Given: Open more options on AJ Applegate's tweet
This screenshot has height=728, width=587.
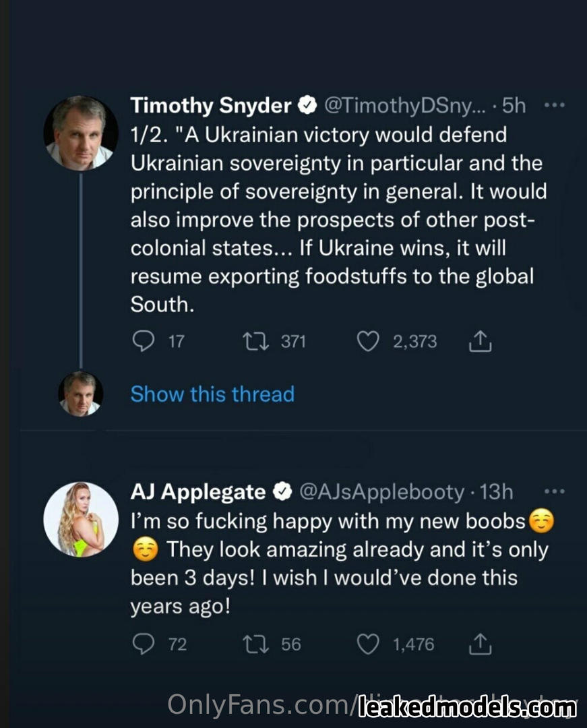Looking at the screenshot, I should pyautogui.click(x=553, y=491).
